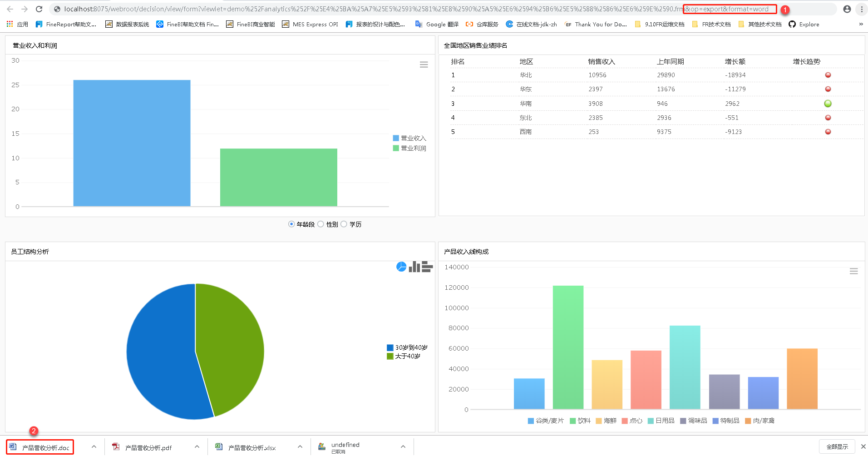868x456 pixels.
Task: Select the 性别 radio button
Action: click(x=321, y=224)
